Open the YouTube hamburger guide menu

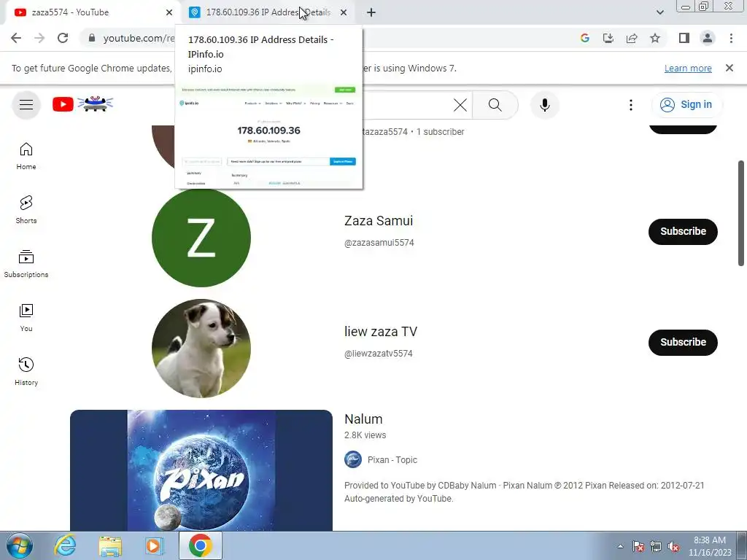point(26,104)
